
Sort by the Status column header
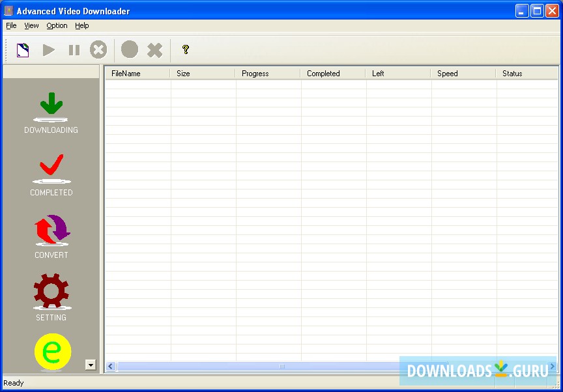pos(527,74)
